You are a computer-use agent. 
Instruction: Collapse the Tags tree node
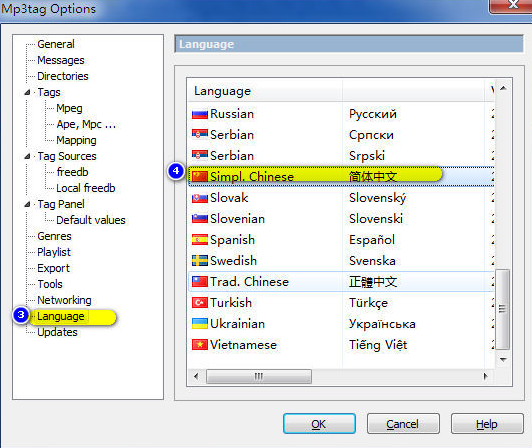(27, 92)
